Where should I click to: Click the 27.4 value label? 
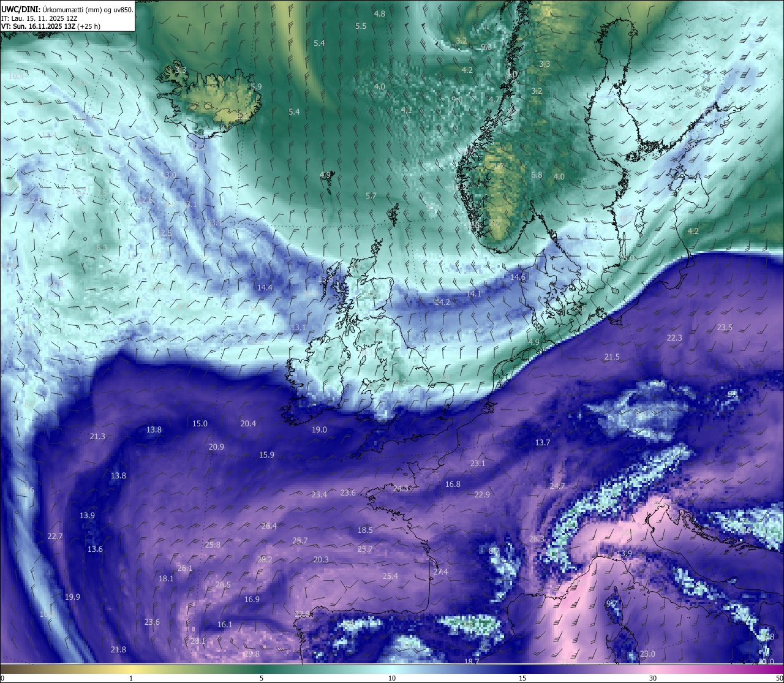[440, 572]
